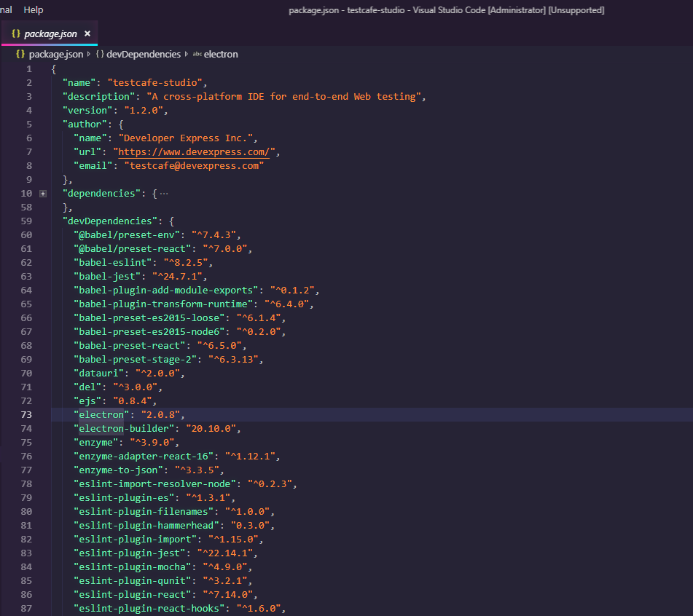693x616 pixels.
Task: Click the "devDependencies" key on line 59
Action: point(109,221)
